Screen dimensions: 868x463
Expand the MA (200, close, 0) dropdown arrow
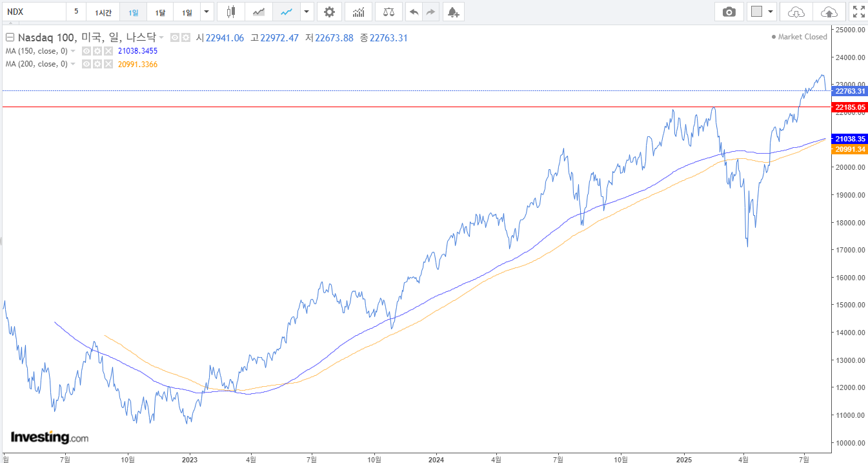tap(73, 64)
